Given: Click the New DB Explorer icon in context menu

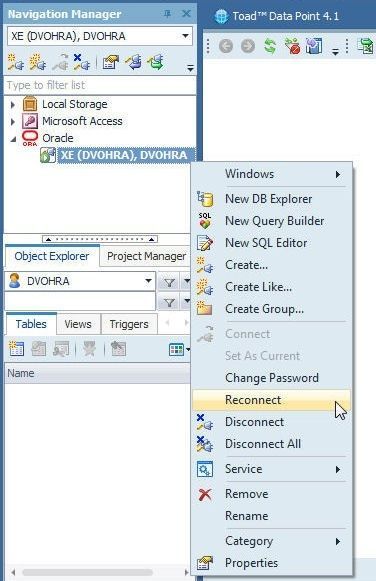Looking at the screenshot, I should tap(205, 199).
